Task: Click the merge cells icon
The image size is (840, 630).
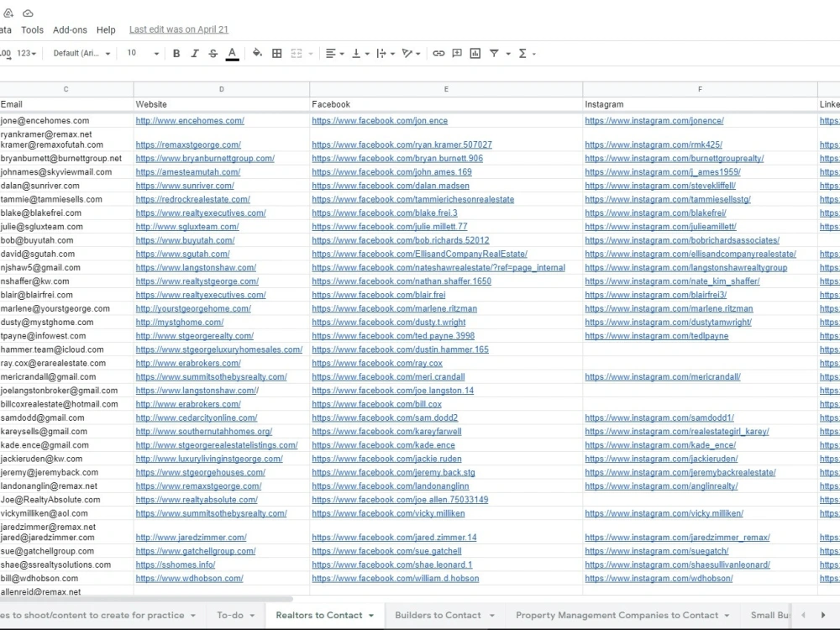Action: click(x=297, y=54)
